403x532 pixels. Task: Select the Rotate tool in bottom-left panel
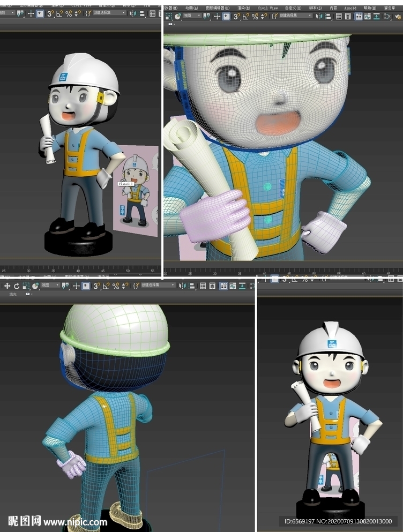click(x=17, y=286)
